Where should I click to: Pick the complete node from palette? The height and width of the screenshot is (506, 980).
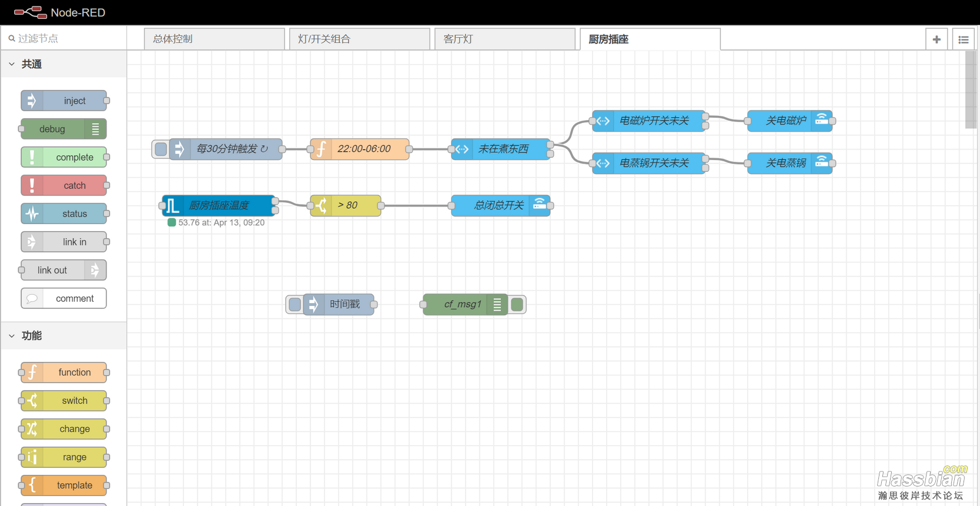[63, 157]
